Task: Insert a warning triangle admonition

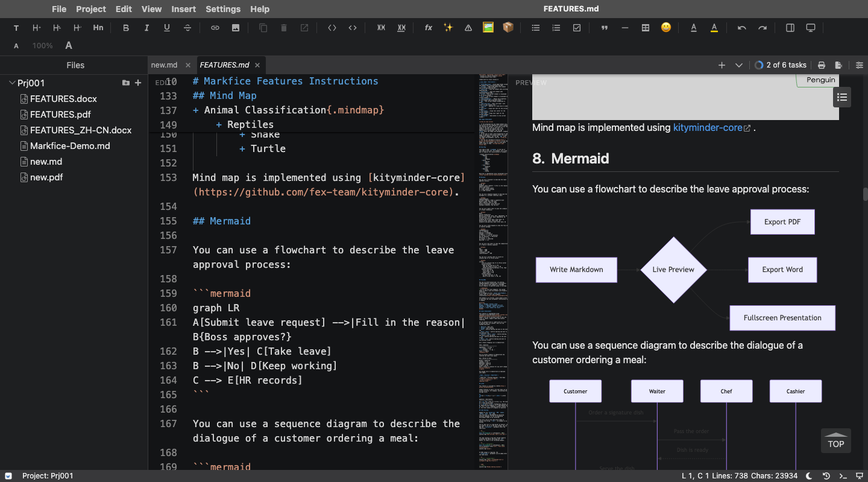Action: click(468, 28)
